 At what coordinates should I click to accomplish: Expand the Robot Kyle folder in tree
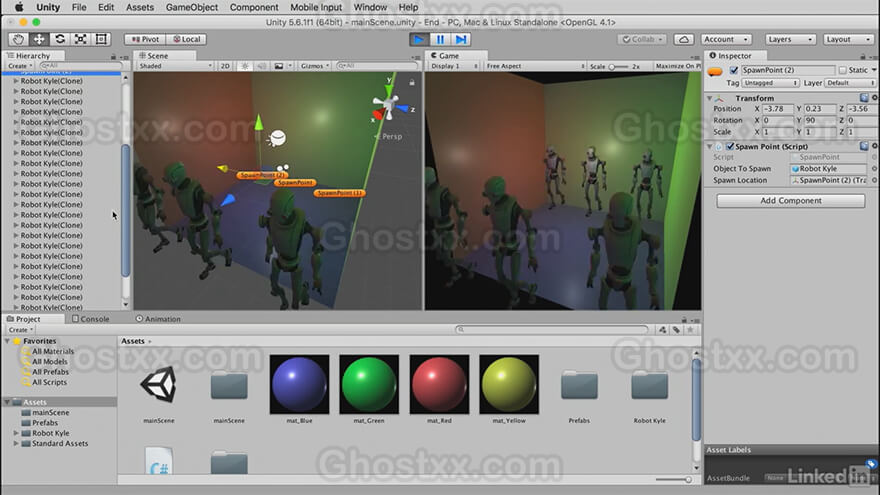click(16, 433)
